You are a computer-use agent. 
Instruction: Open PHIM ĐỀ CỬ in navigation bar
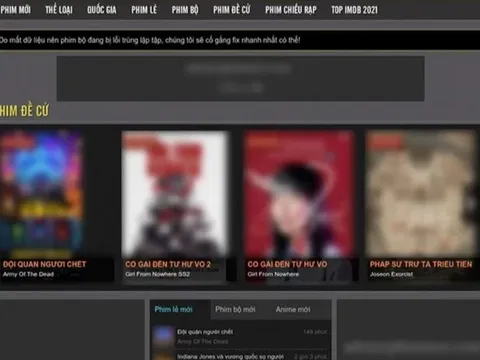click(232, 10)
